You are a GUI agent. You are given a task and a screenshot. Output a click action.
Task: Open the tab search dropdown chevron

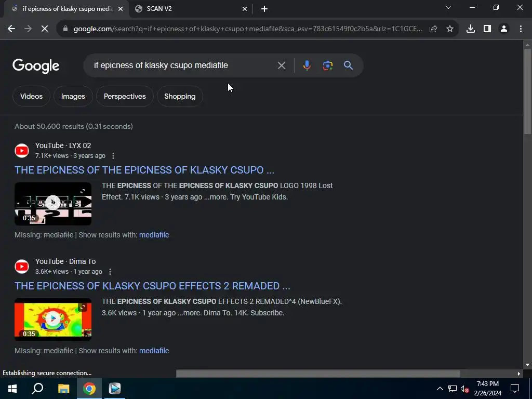448,7
